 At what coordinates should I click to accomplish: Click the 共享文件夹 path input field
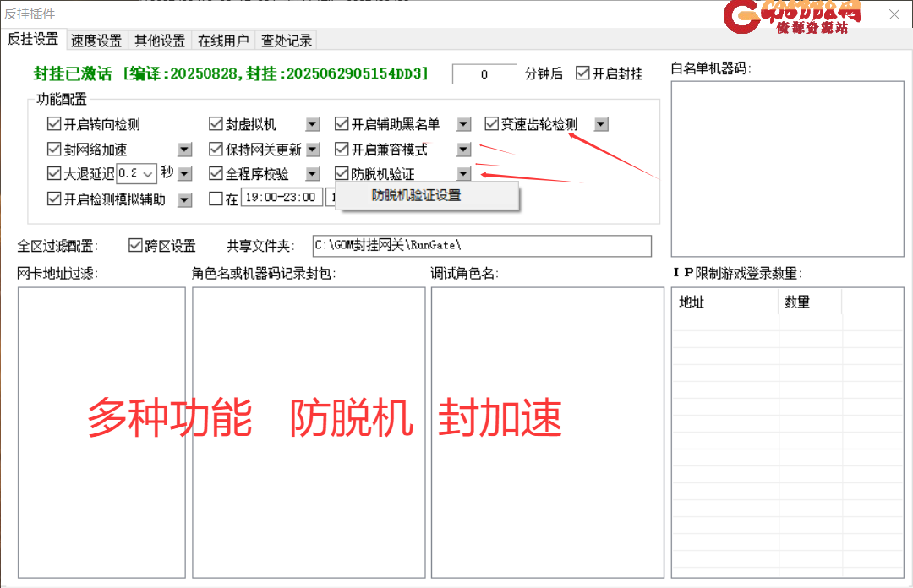point(481,246)
